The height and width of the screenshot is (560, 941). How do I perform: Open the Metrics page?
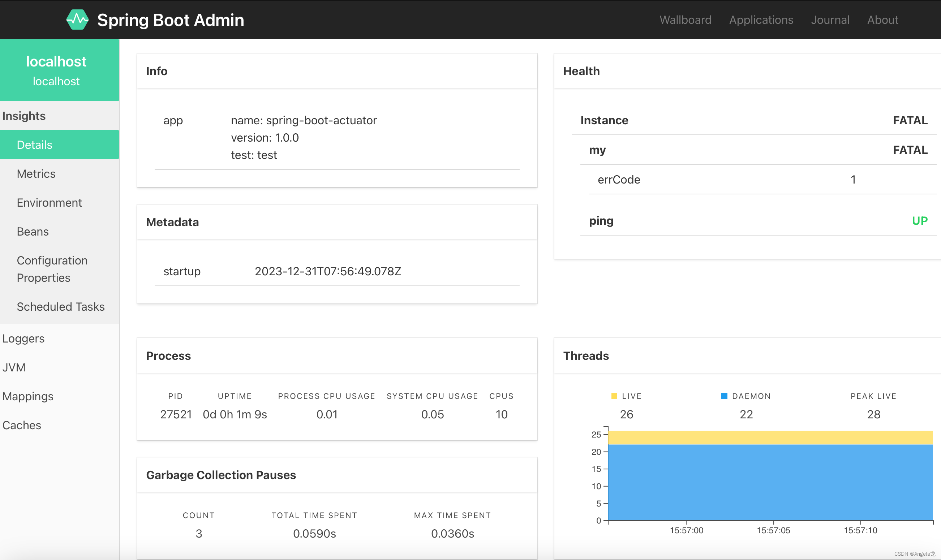36,173
